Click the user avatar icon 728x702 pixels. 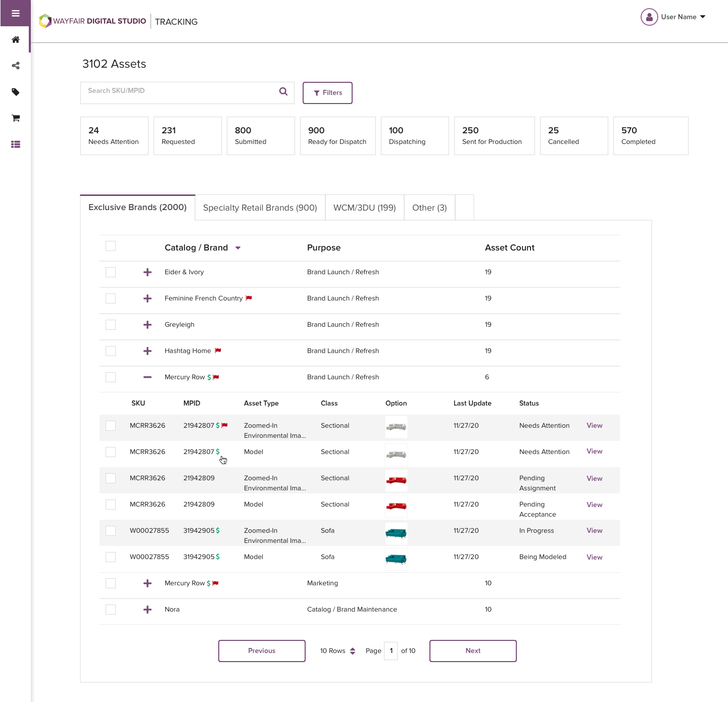point(649,17)
